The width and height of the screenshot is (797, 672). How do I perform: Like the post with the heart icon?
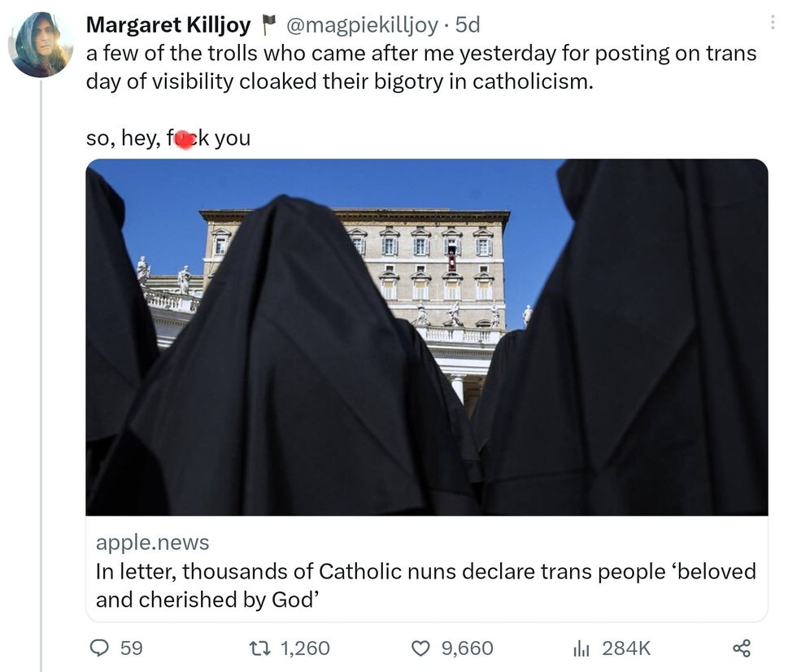420,648
